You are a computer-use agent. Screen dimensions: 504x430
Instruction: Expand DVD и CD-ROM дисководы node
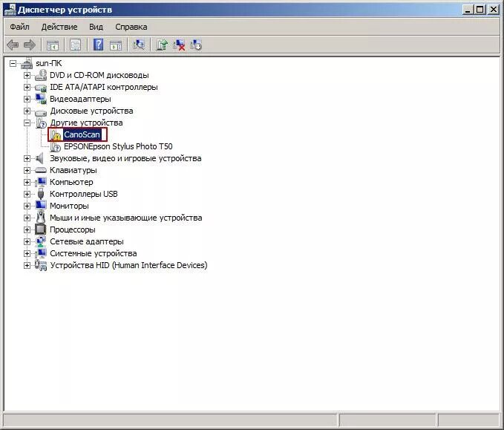[x=27, y=75]
